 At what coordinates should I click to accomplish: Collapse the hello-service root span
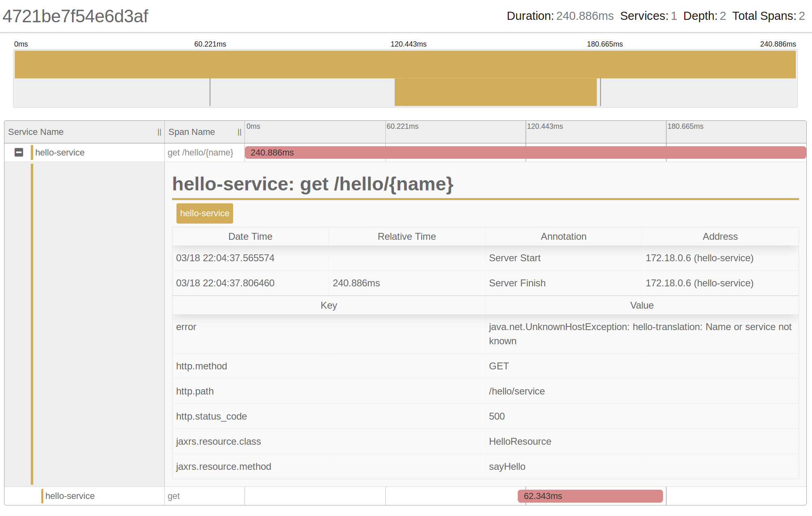tap(19, 152)
